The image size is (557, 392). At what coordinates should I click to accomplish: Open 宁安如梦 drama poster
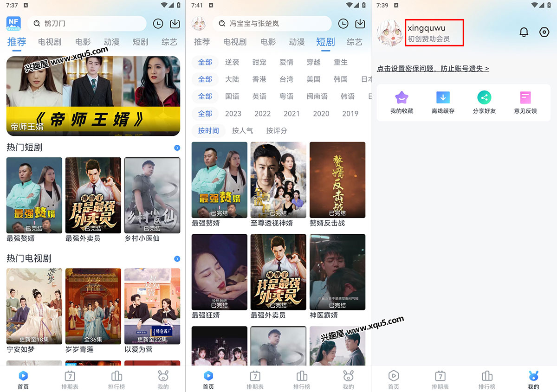[x=34, y=306]
